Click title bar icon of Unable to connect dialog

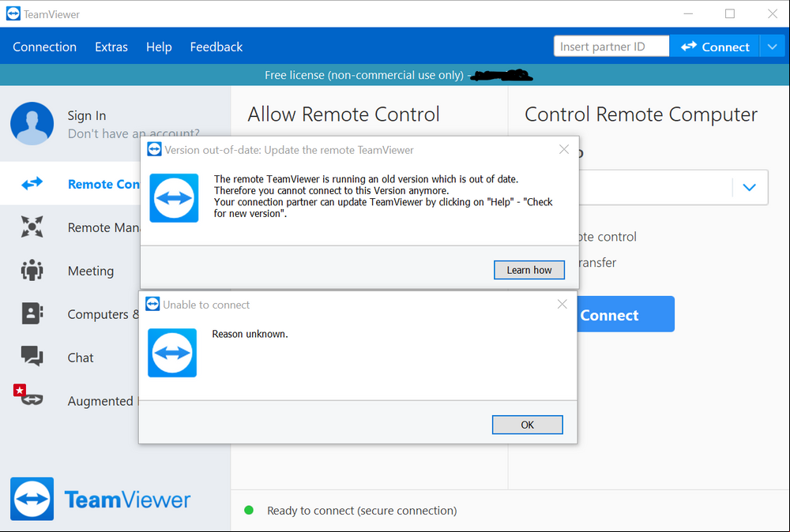pyautogui.click(x=152, y=304)
